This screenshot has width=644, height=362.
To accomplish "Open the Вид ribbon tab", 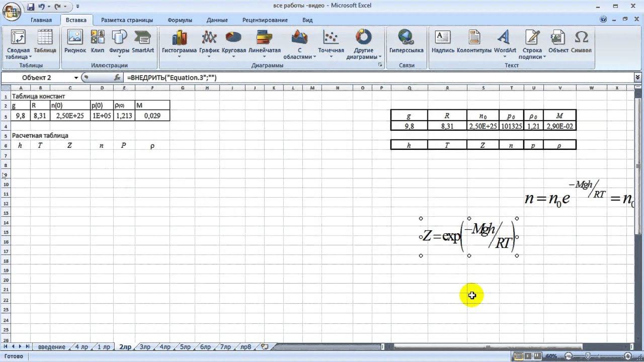I will [307, 20].
